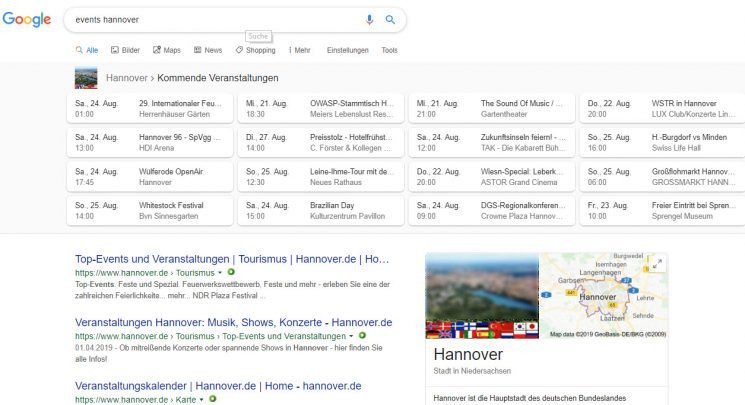Open the Hannover aerial photo in knowledge panel
Screen dimensions: 745x405
(482, 295)
